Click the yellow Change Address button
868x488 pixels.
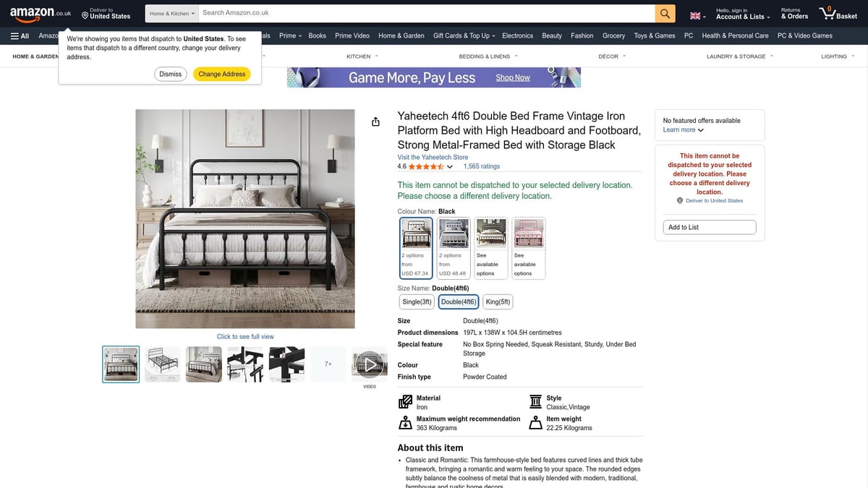point(221,74)
